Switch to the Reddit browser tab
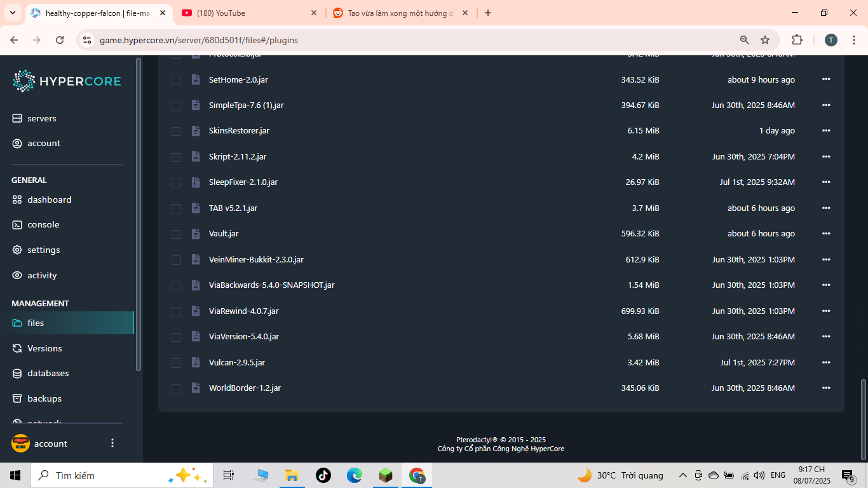The image size is (868, 488). point(400,13)
